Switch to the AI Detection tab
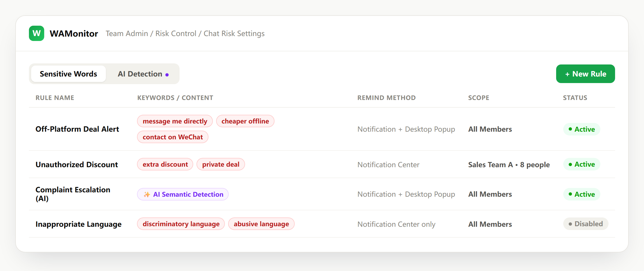 point(143,74)
